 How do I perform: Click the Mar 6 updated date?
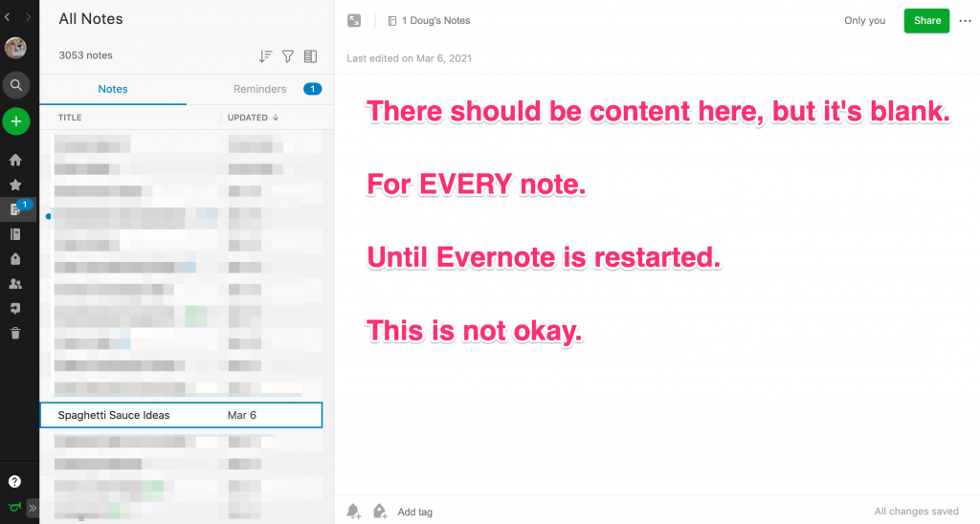click(x=242, y=415)
